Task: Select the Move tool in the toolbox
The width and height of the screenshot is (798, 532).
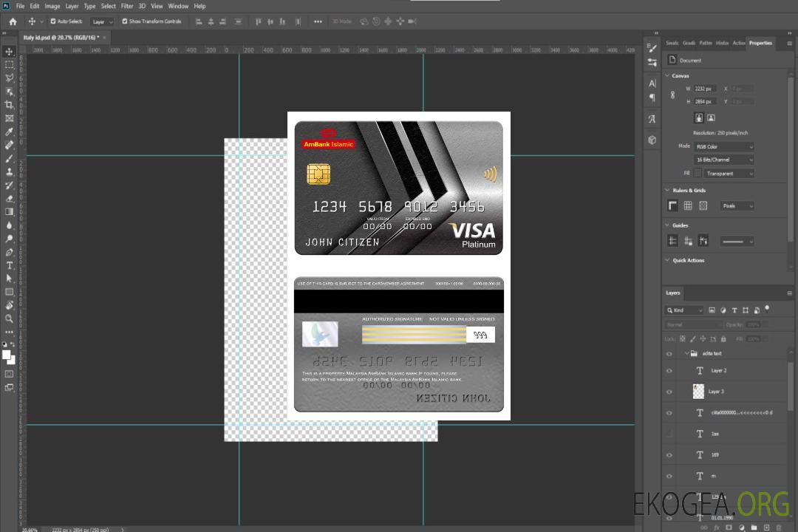Action: 9,52
